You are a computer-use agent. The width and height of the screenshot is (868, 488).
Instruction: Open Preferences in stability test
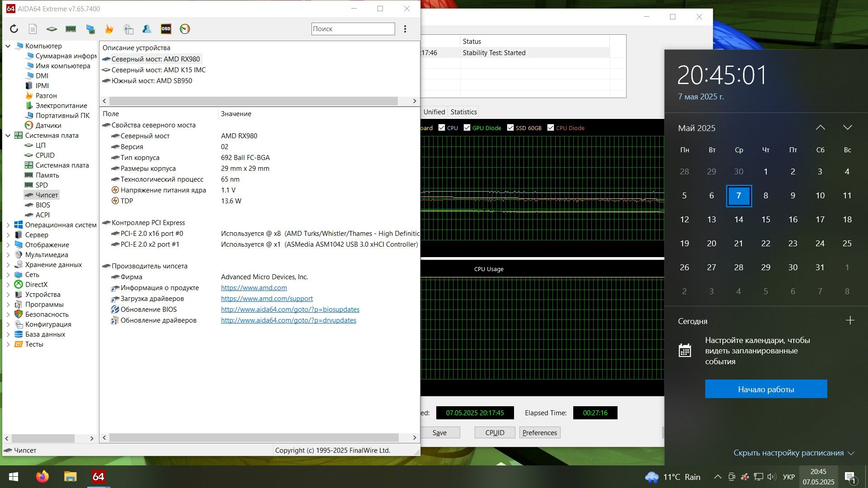pyautogui.click(x=540, y=432)
